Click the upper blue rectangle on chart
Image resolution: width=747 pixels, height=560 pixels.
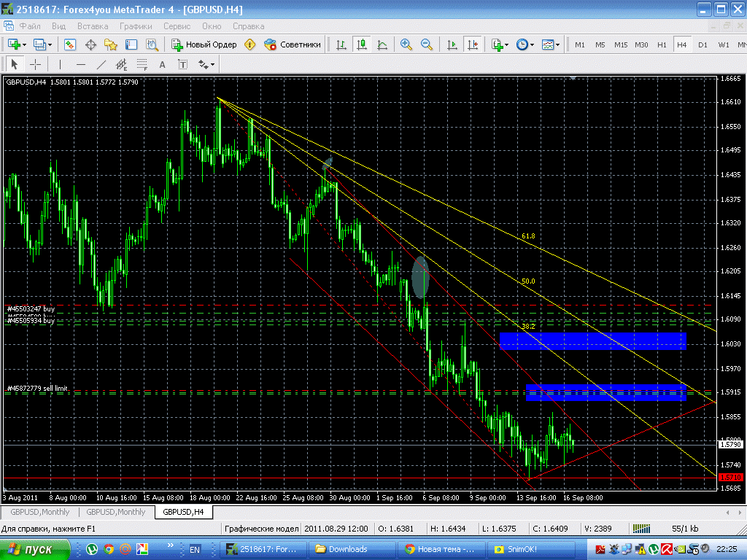pyautogui.click(x=593, y=341)
